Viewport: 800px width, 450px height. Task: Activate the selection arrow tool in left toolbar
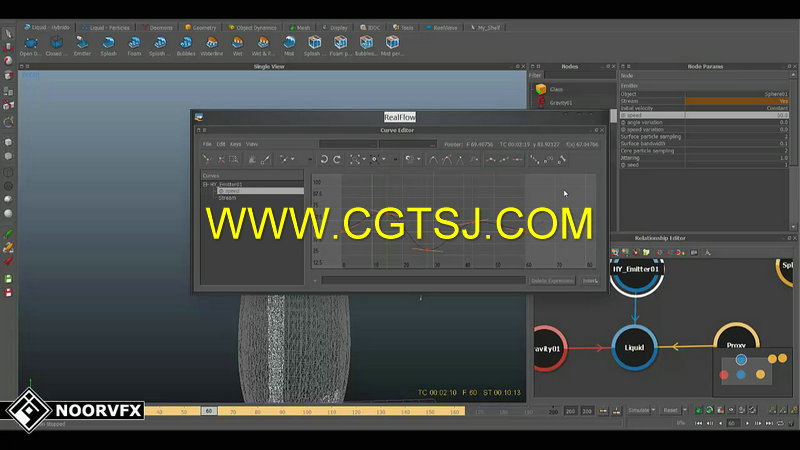8,34
